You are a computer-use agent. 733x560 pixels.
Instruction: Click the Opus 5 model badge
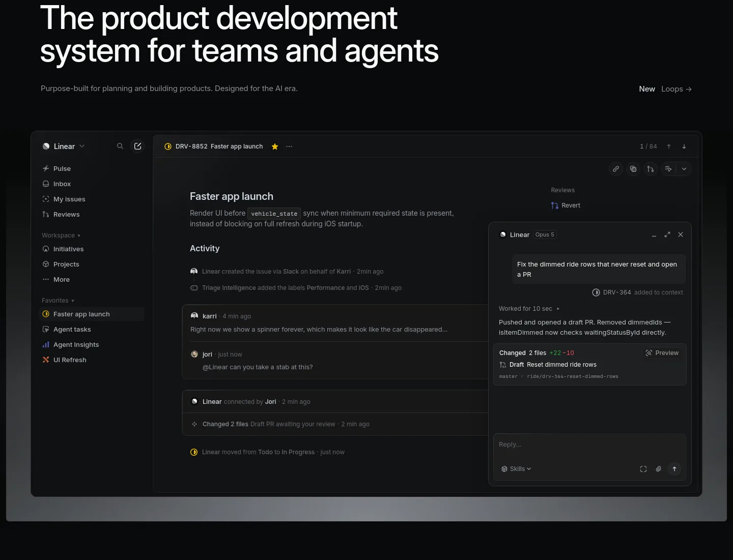545,234
